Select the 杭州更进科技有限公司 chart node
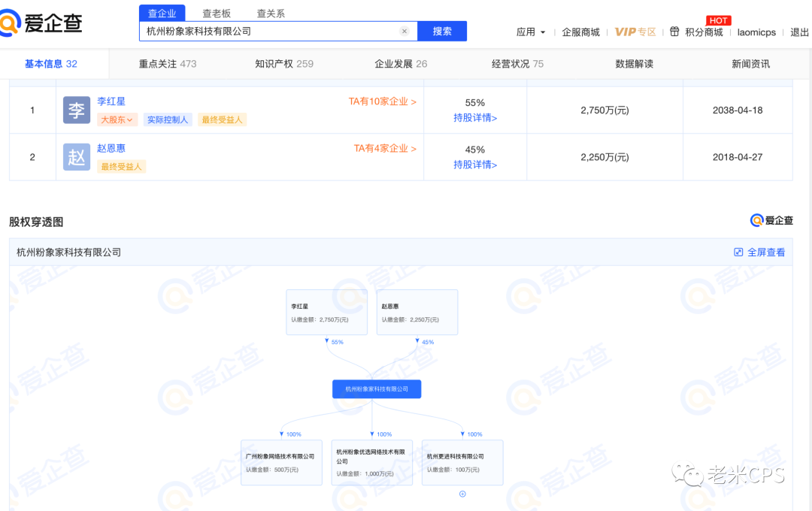 click(462, 462)
